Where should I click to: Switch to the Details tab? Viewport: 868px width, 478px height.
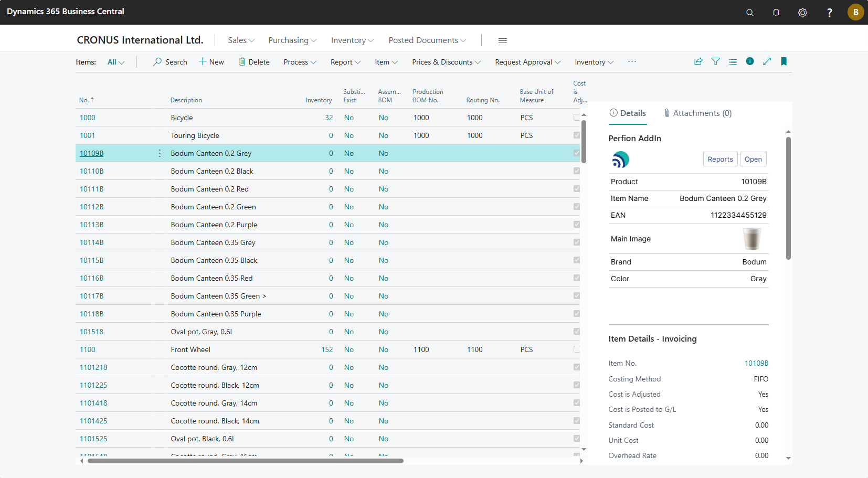628,113
